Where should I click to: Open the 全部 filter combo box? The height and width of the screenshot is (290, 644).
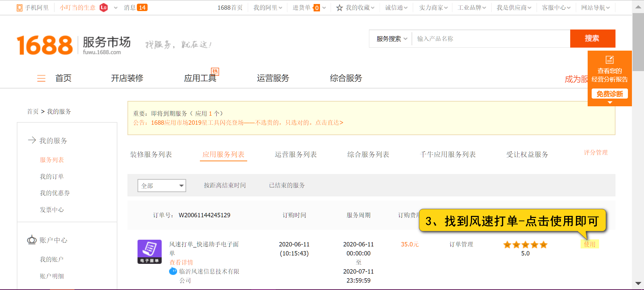[x=162, y=185]
